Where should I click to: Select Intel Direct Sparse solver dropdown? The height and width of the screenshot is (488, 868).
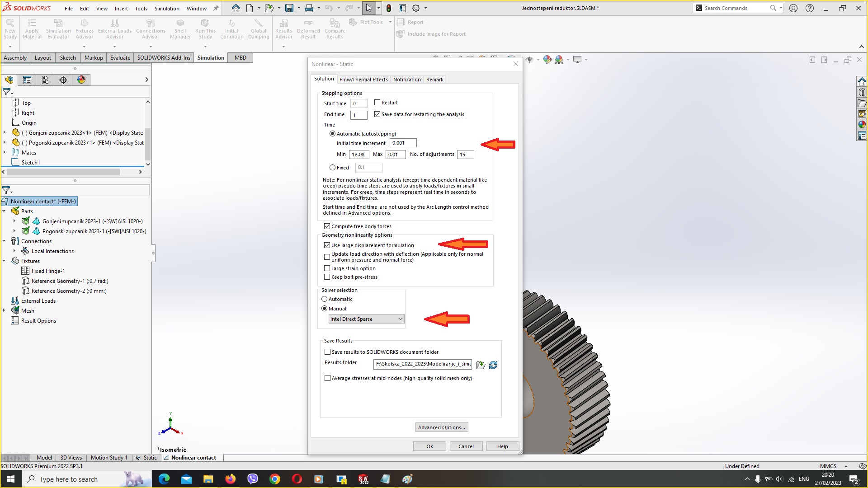(x=365, y=319)
